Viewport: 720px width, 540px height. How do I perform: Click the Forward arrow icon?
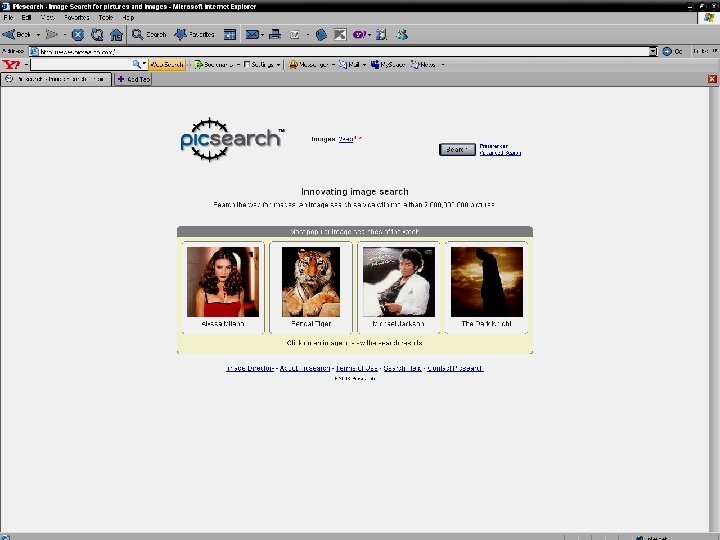[x=51, y=34]
